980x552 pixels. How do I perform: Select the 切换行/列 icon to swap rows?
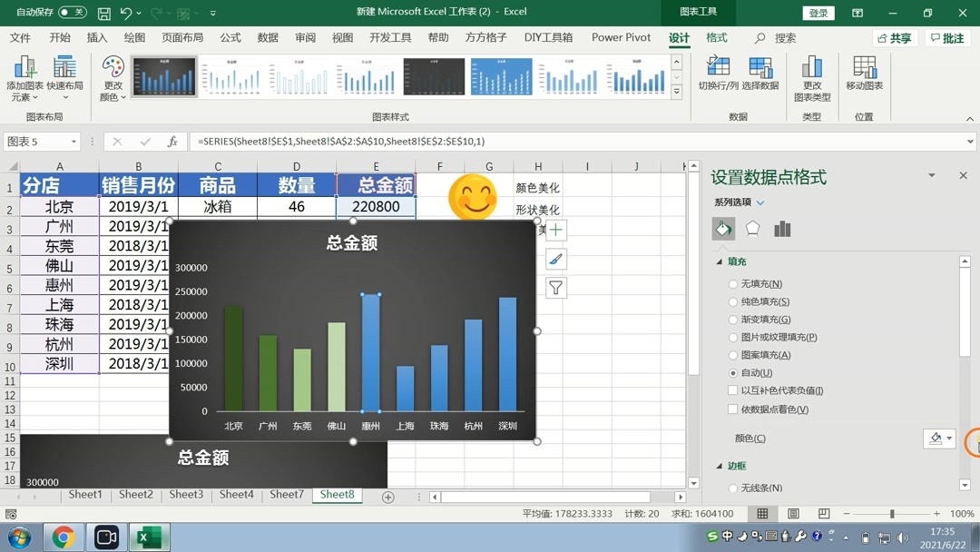(717, 73)
